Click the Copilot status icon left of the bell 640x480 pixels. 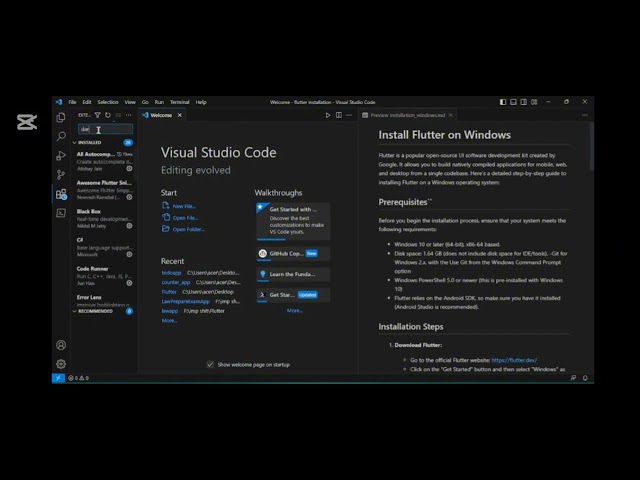point(573,378)
